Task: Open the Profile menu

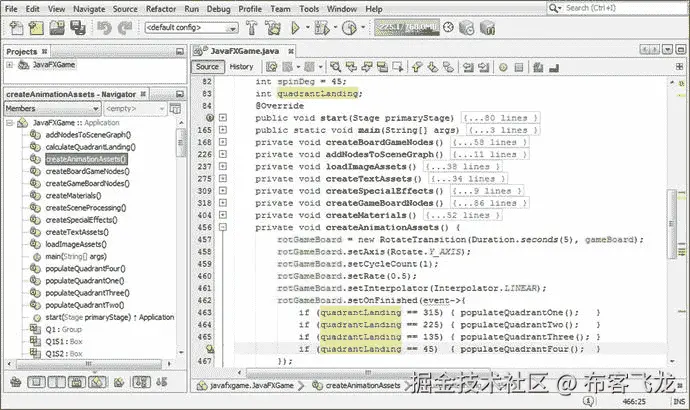Action: coord(250,9)
